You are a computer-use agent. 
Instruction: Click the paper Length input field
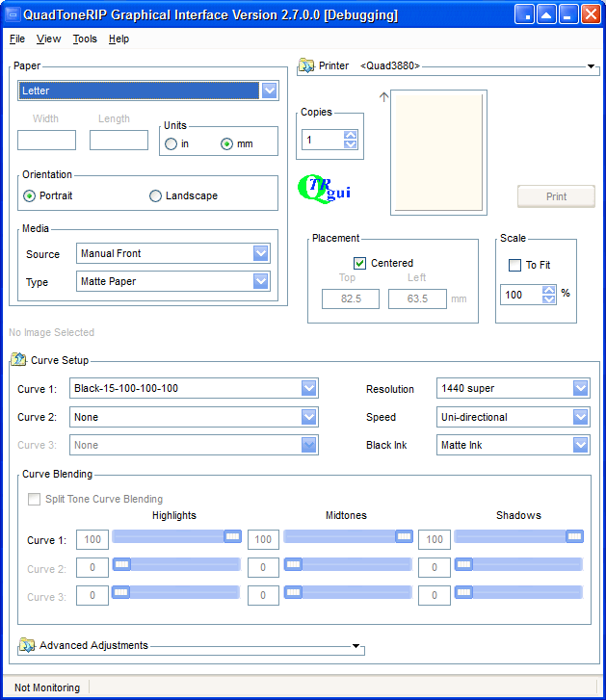coord(119,141)
